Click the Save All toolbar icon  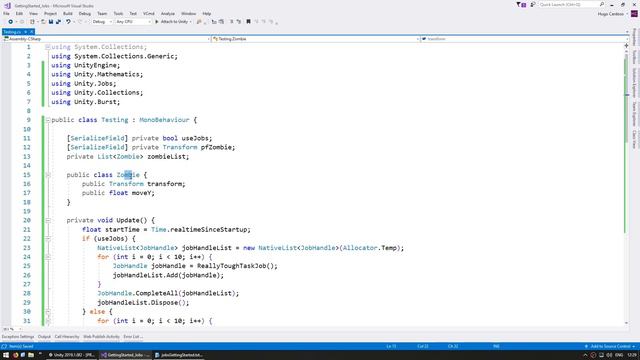pyautogui.click(x=58, y=22)
